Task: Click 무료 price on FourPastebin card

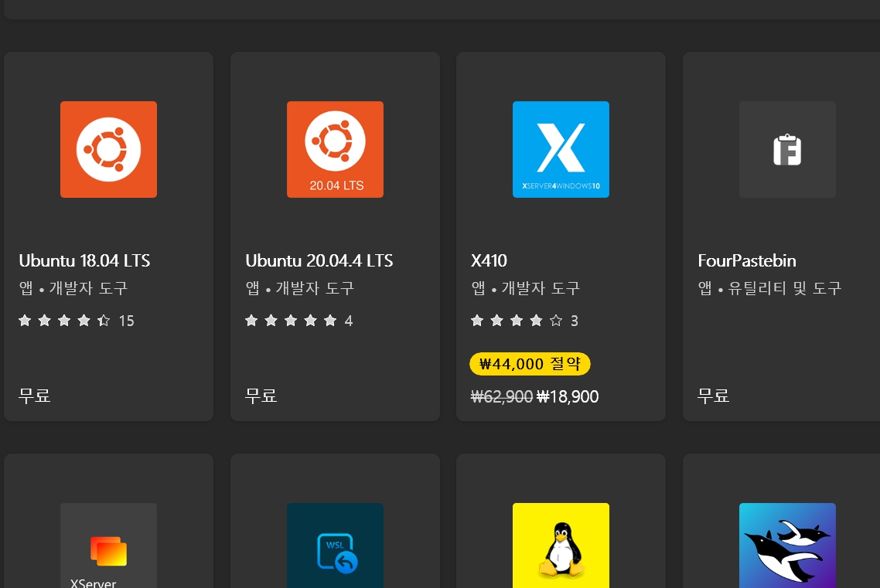Action: click(713, 396)
